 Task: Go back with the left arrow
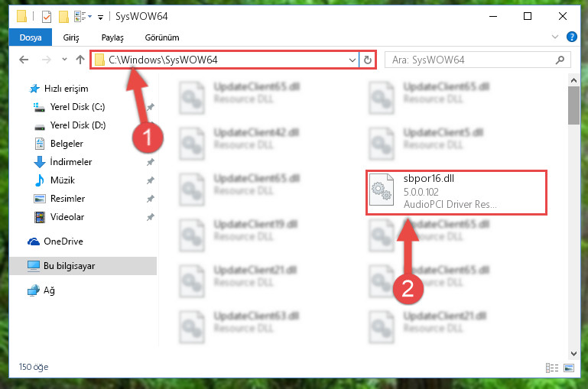24,60
